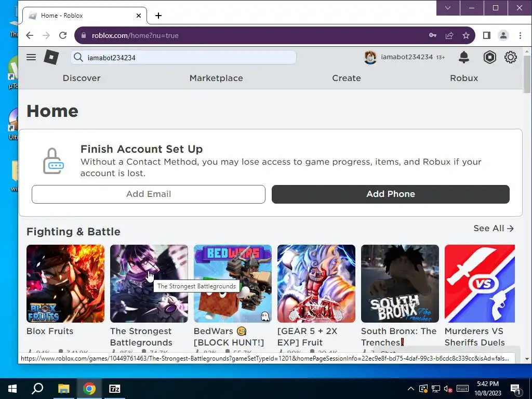
Task: Click BedWars [BLOCK HUNT!] title text
Action: [229, 337]
